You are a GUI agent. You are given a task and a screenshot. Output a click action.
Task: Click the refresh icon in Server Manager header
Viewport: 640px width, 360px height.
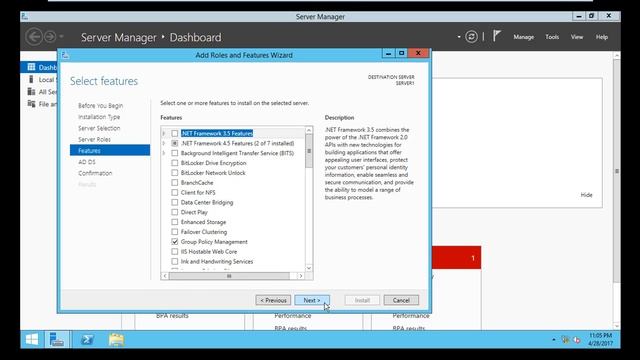471,37
